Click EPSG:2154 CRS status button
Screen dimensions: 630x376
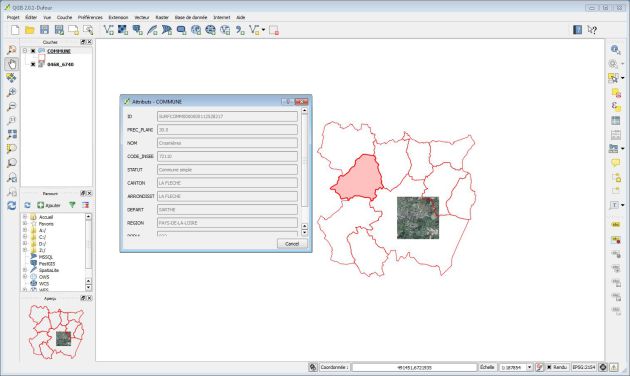click(x=585, y=367)
